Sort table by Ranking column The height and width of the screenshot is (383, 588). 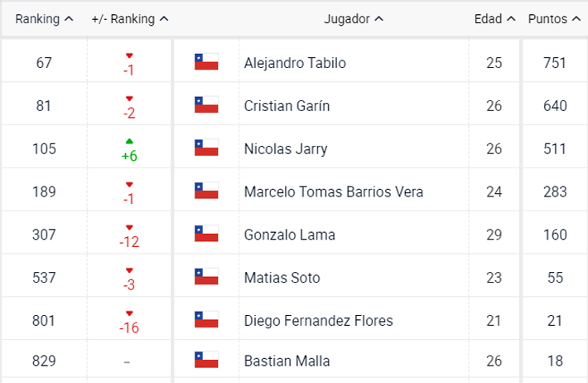[x=44, y=19]
